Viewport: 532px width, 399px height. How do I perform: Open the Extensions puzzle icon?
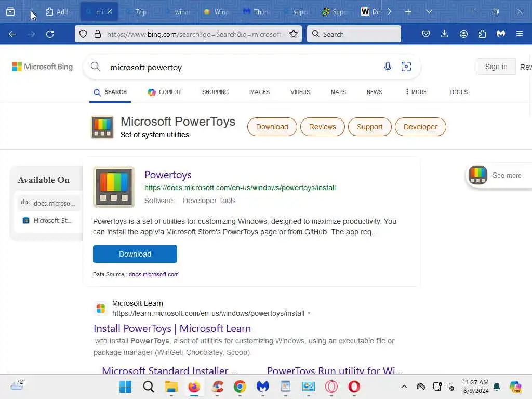[482, 34]
